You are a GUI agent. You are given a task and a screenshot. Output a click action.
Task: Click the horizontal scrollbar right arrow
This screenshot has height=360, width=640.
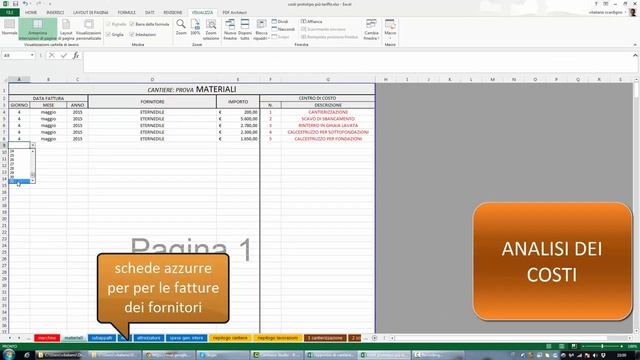click(x=630, y=338)
